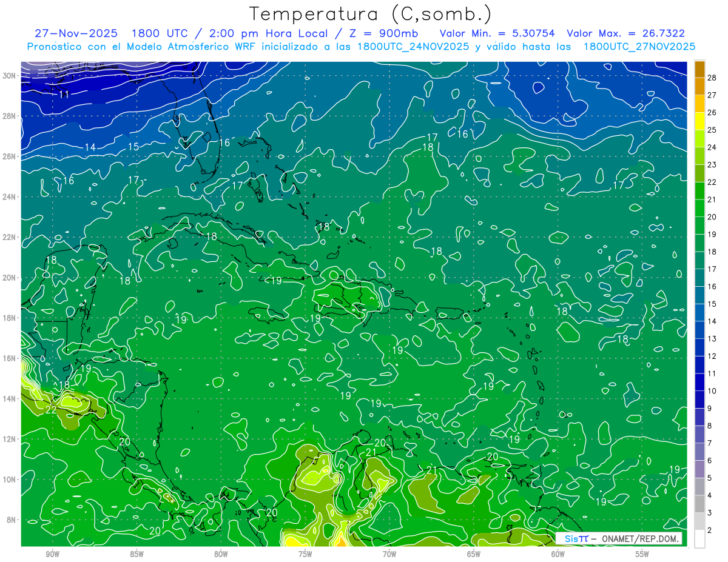This screenshot has height=562, width=728.
Task: Click the '90W' longitude axis label
Action: (52, 554)
